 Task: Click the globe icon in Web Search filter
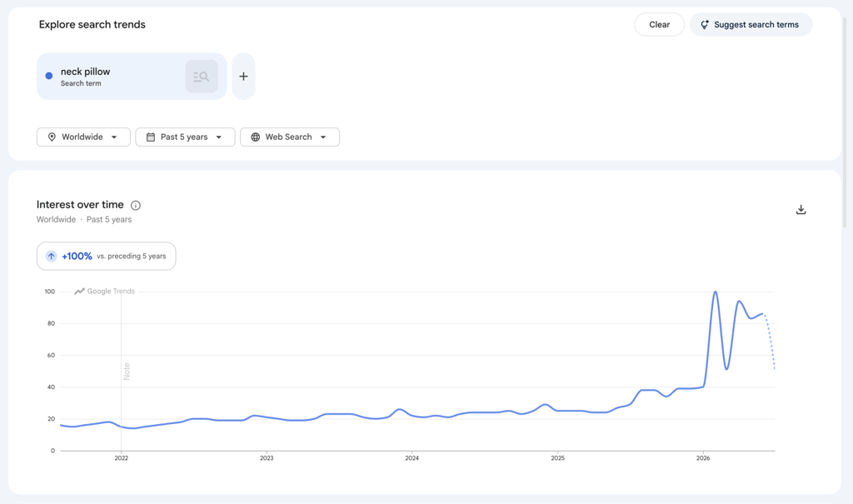[x=255, y=137]
